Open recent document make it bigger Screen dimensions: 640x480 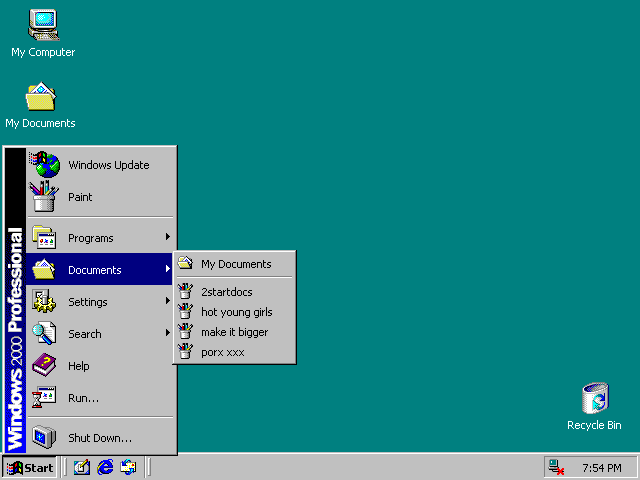point(235,332)
